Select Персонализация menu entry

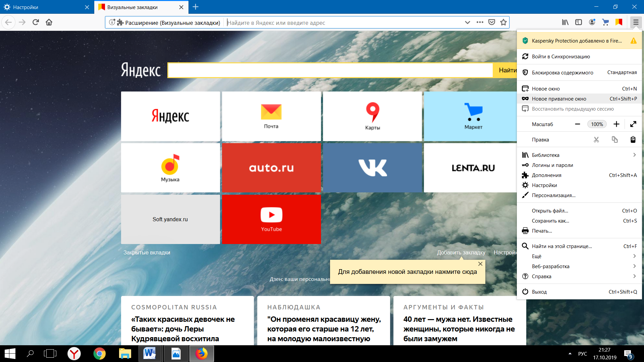pyautogui.click(x=579, y=195)
